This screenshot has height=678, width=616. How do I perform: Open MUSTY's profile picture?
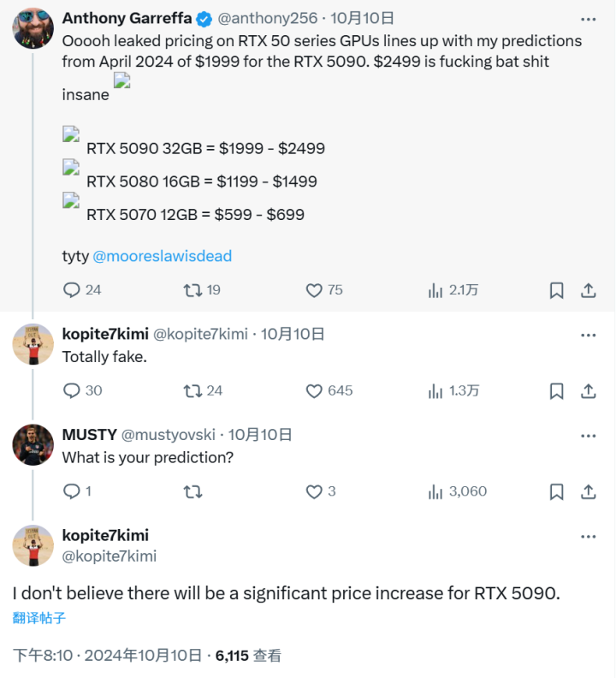[33, 445]
